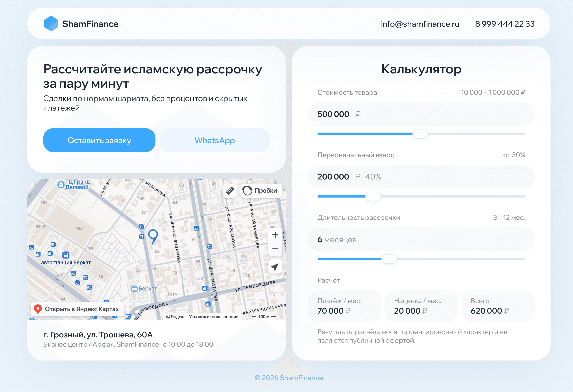Click the Длительность рассрочки slider handle
Viewport: 573px width, 392px height.
pos(389,259)
